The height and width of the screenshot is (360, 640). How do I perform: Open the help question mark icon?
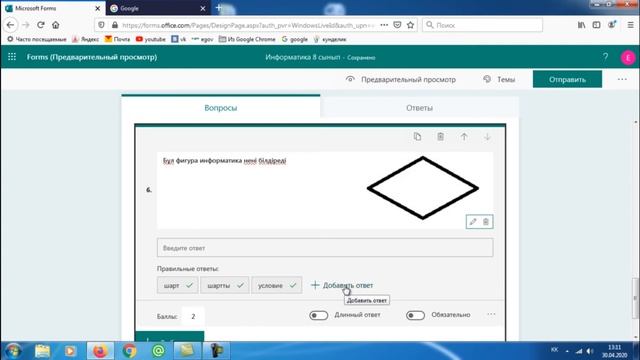click(x=605, y=57)
